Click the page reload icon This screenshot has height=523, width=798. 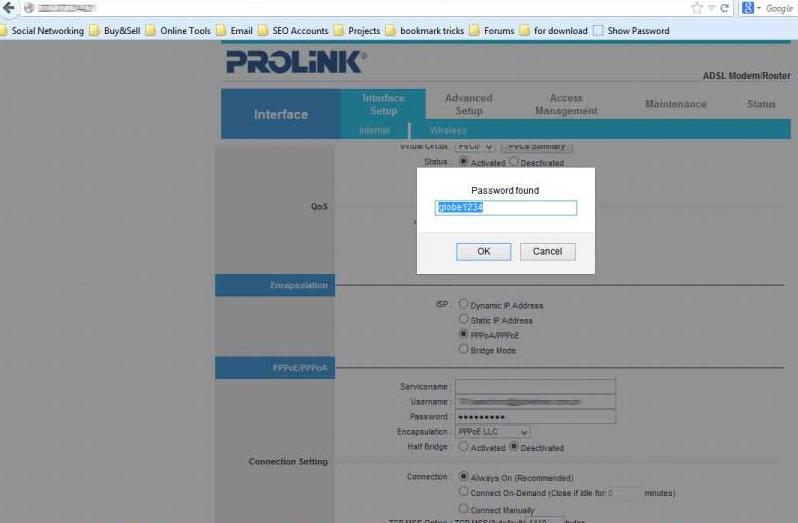pyautogui.click(x=724, y=8)
